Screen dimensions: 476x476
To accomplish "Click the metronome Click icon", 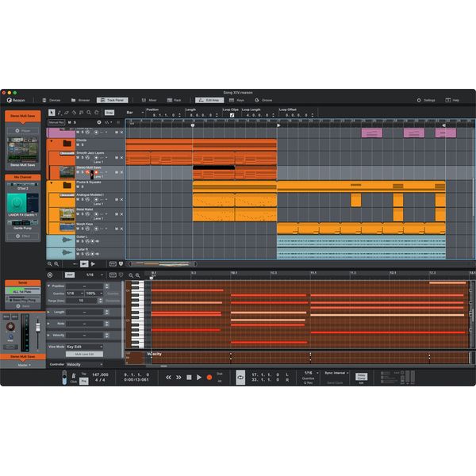I will tap(74, 377).
